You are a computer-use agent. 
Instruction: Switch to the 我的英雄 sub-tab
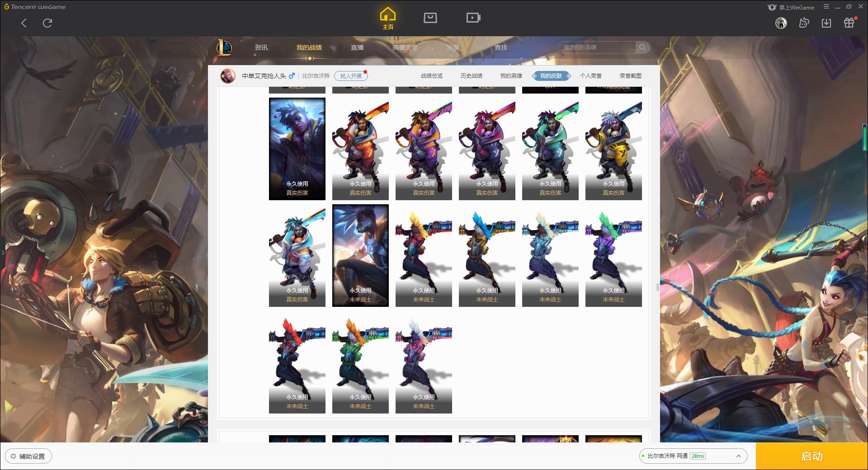coord(511,76)
